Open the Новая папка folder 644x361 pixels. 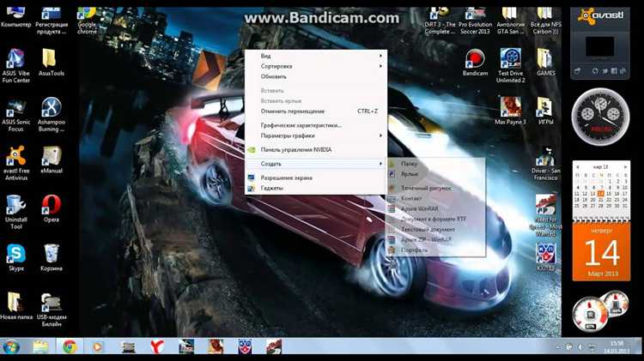click(15, 306)
